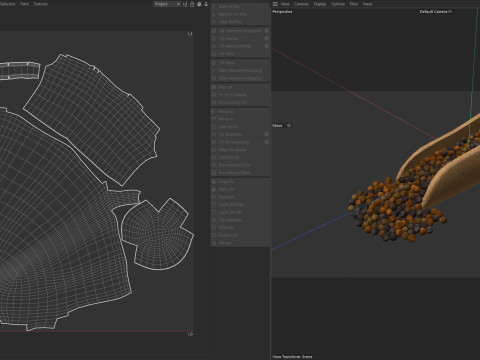The height and width of the screenshot is (360, 480).
Task: Click the UV Weld command
Action: point(240,54)
